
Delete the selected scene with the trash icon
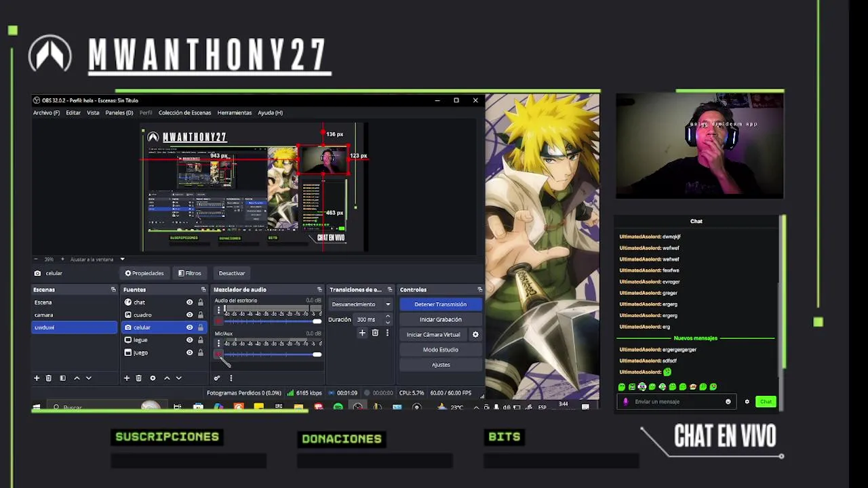pyautogui.click(x=49, y=378)
